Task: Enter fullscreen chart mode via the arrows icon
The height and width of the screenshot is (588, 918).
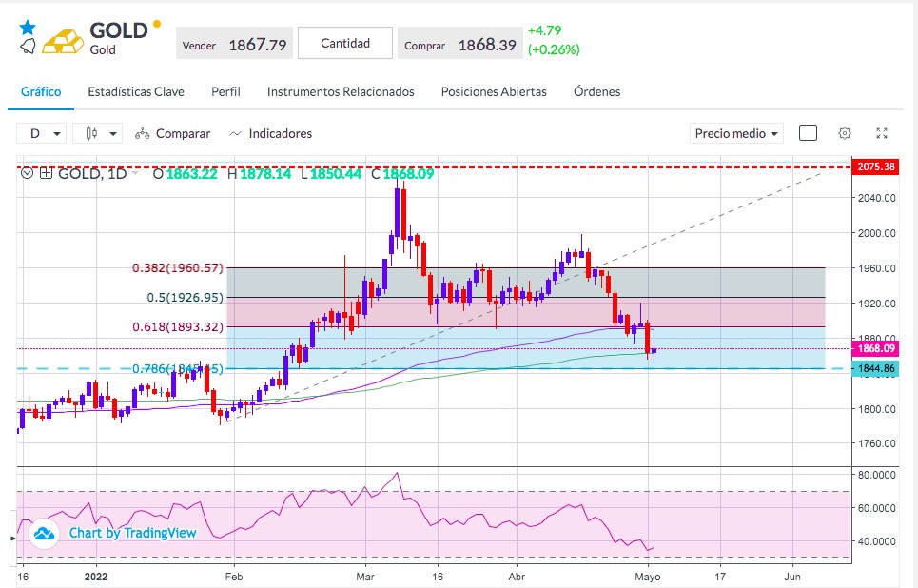Action: point(882,133)
